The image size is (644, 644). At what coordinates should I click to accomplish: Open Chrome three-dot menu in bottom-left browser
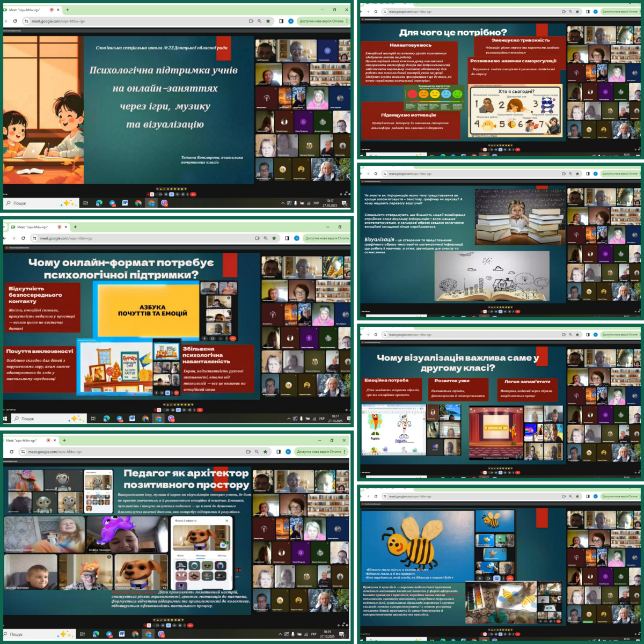tap(344, 452)
